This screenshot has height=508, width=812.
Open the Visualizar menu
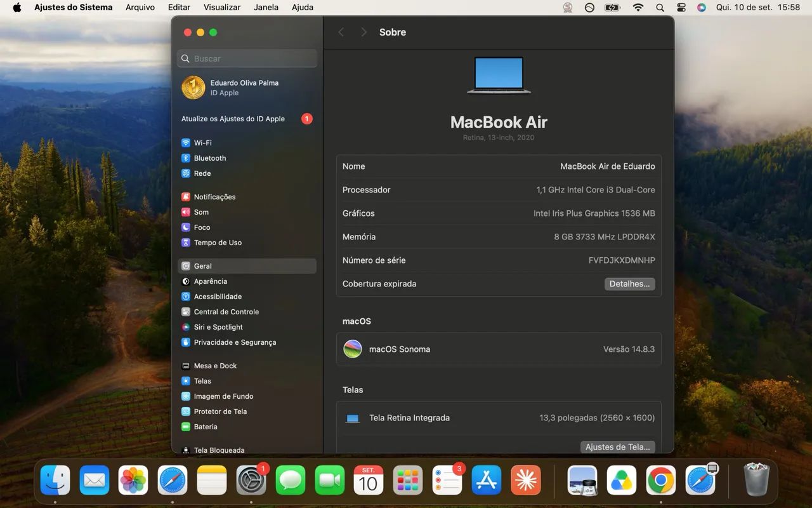222,8
